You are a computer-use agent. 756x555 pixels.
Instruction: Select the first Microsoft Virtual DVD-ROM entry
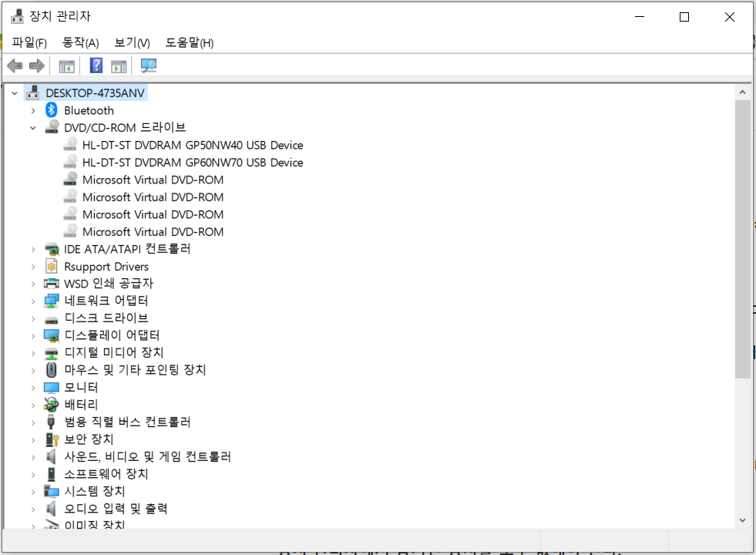coord(153,180)
